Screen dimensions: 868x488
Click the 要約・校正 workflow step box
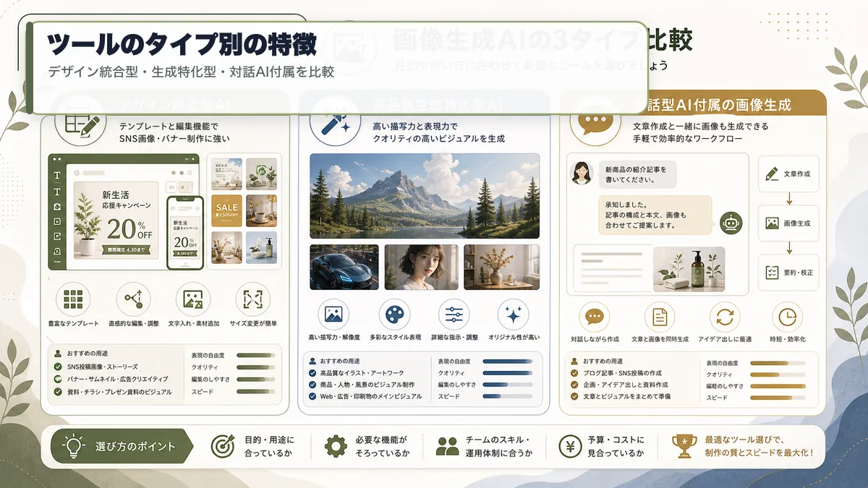[788, 273]
